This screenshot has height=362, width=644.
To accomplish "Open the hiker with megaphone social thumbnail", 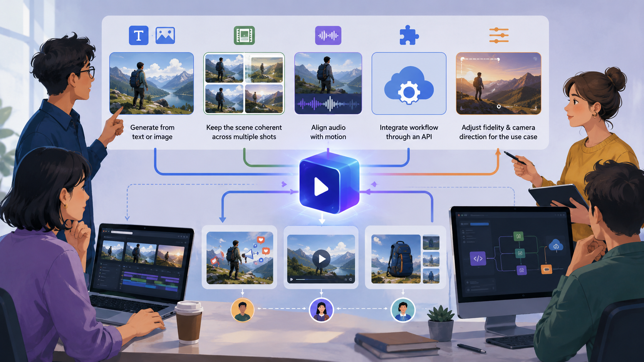I will click(240, 258).
